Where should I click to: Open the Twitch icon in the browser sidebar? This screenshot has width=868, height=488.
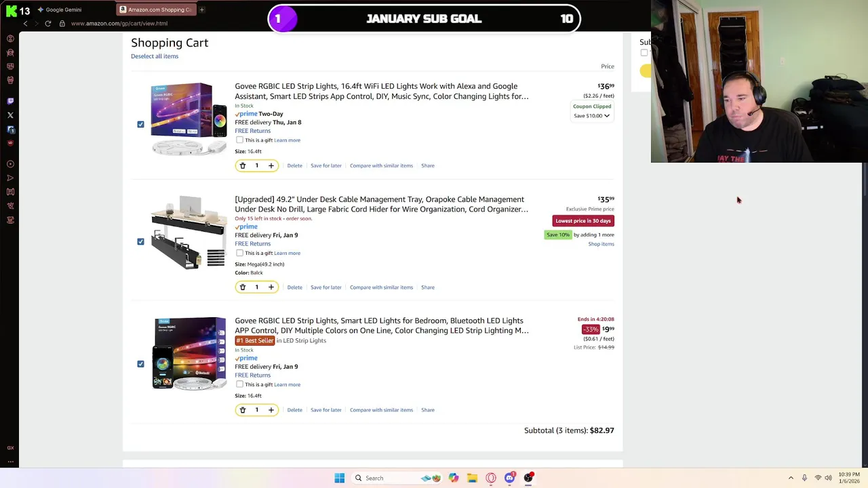click(x=10, y=100)
